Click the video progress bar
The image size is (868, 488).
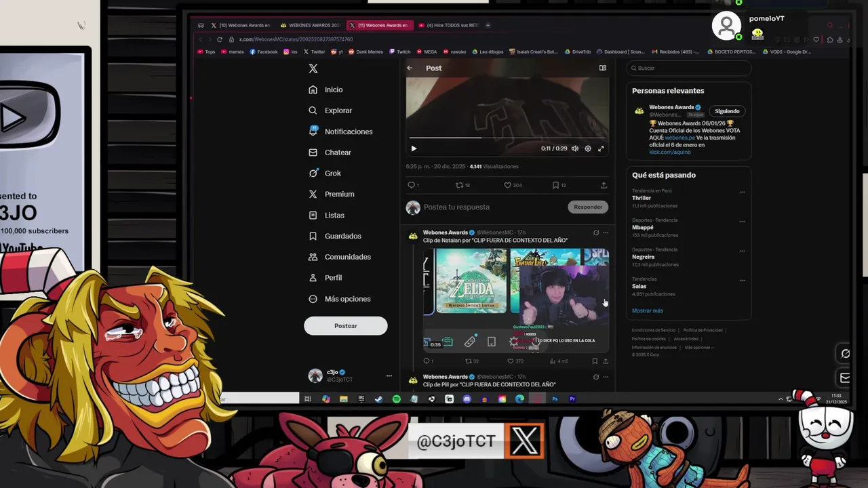point(507,138)
